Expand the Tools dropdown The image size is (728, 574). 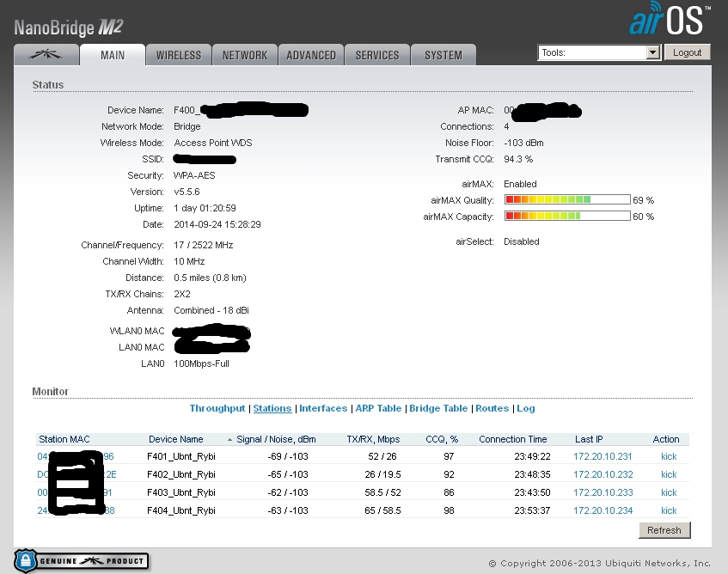point(599,52)
